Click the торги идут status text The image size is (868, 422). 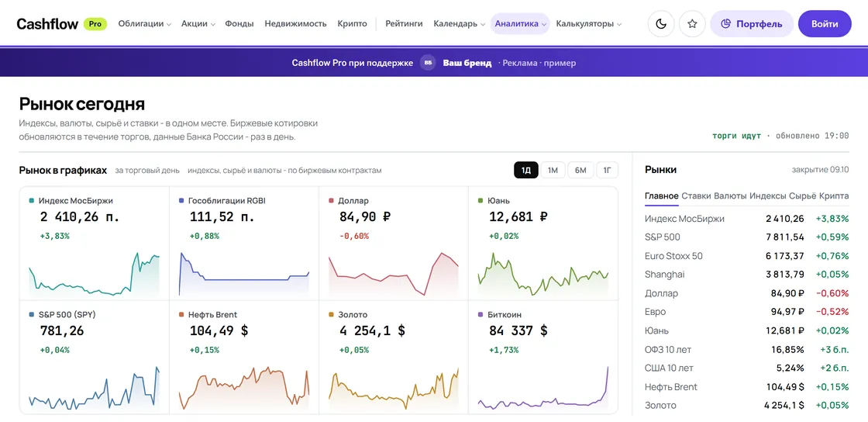pos(737,136)
